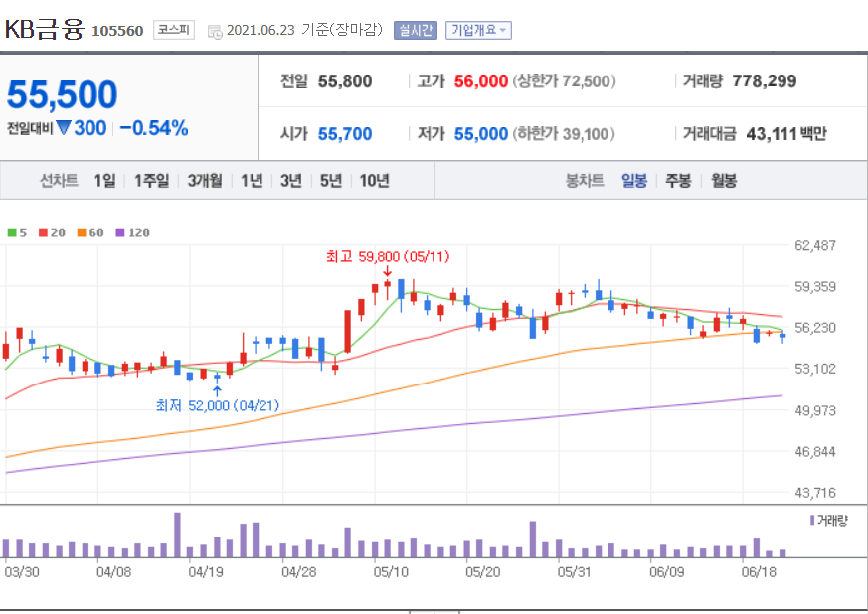Click the current price 55,500
Image resolution: width=868 pixels, height=614 pixels.
tap(62, 94)
